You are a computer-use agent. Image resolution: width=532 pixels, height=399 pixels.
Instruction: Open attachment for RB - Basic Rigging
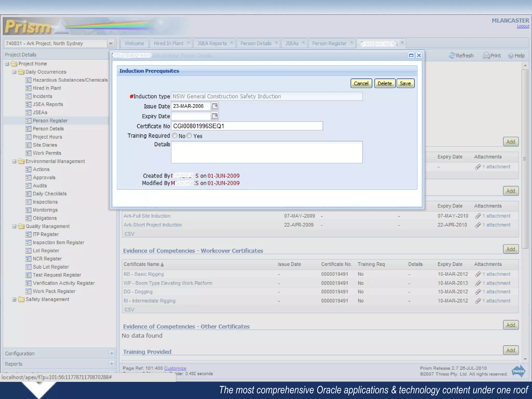pos(493,274)
